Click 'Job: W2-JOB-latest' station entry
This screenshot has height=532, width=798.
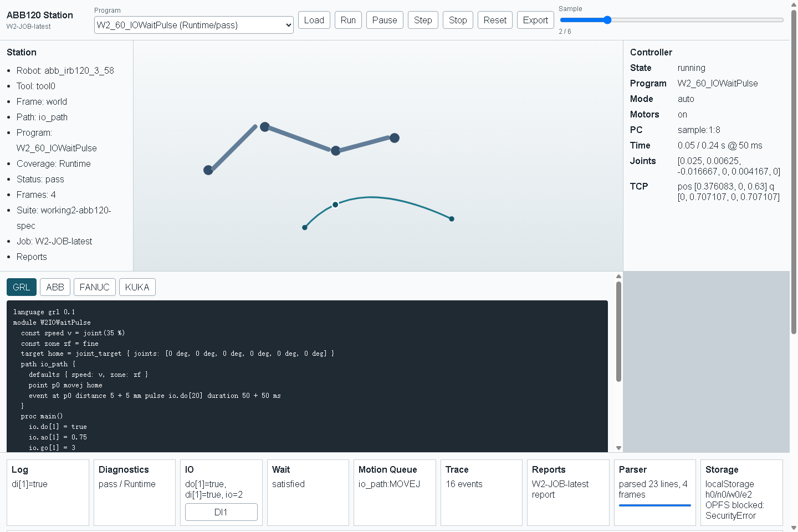point(54,241)
